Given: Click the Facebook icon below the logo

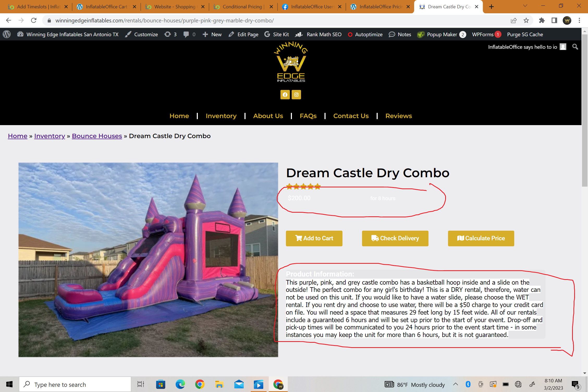Looking at the screenshot, I should pos(285,95).
